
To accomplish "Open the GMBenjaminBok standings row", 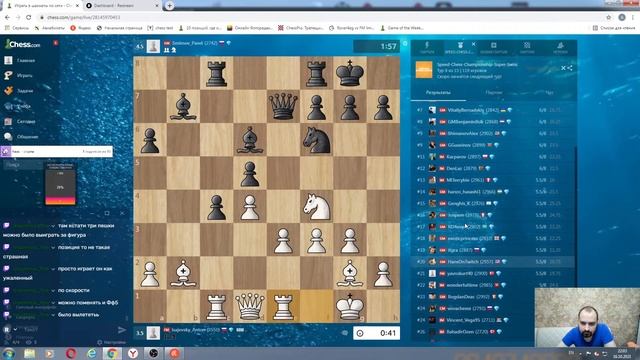I will click(493, 122).
